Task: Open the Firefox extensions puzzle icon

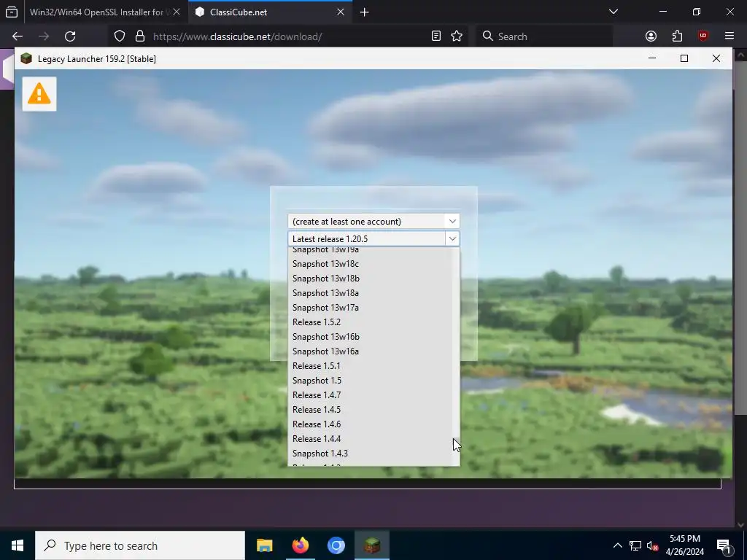Action: 677,36
